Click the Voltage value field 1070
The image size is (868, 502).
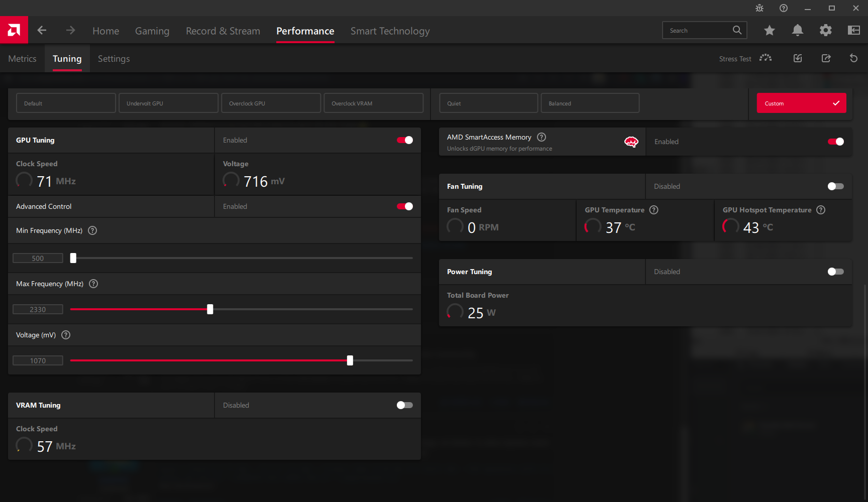point(38,360)
